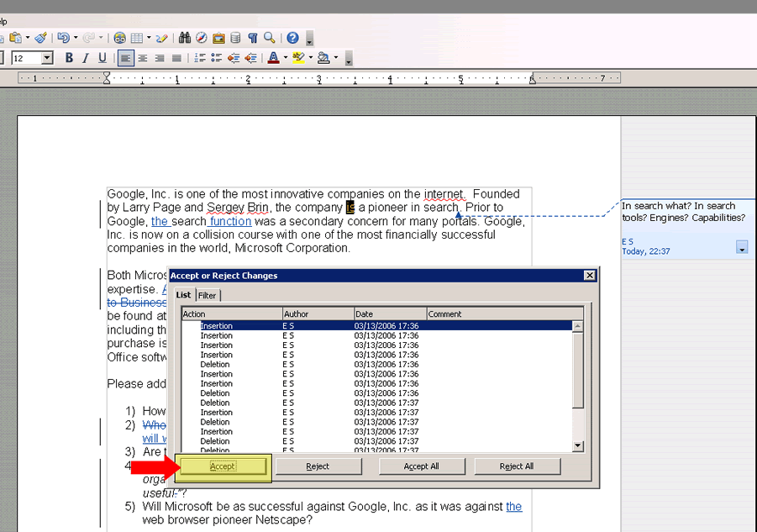Screen dimensions: 757x532
Task: Set Align Right paragraph alignment
Action: point(160,59)
